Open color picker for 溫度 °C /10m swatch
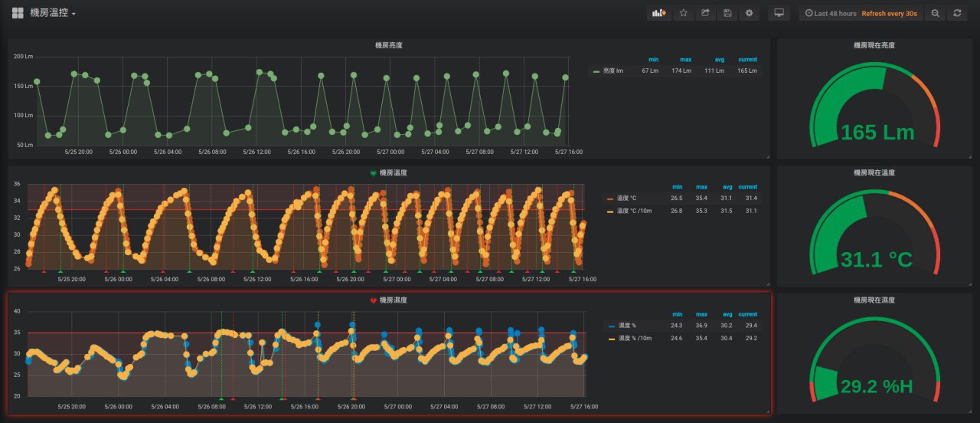 [610, 210]
